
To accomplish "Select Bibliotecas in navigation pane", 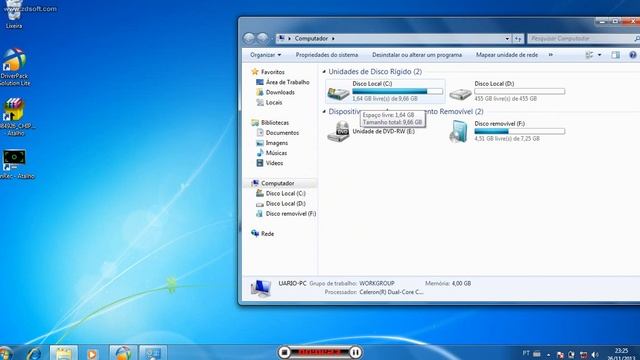I will [270, 122].
